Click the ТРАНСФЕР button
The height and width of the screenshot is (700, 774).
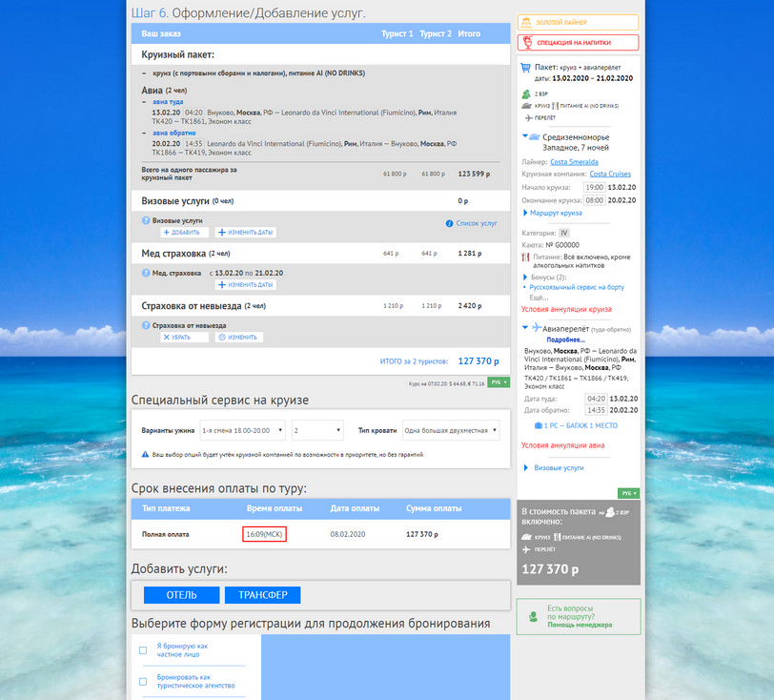tap(262, 595)
